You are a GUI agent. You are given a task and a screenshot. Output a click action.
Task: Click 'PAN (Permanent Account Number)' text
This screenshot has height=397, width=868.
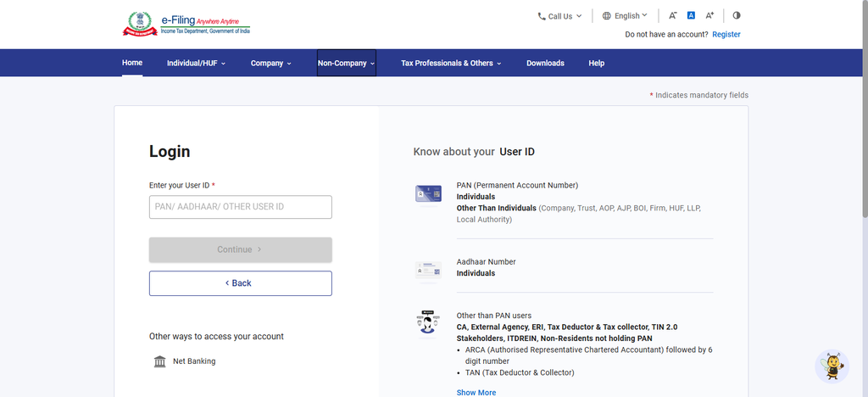tap(517, 186)
